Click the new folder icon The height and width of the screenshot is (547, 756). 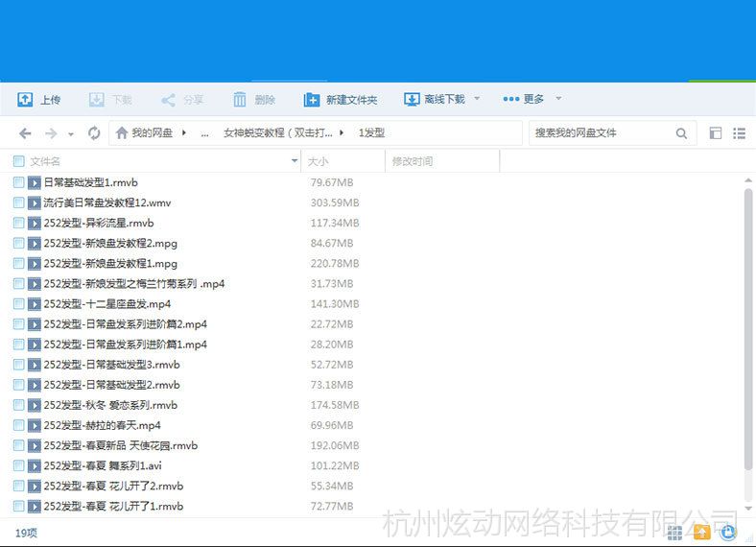[x=312, y=100]
